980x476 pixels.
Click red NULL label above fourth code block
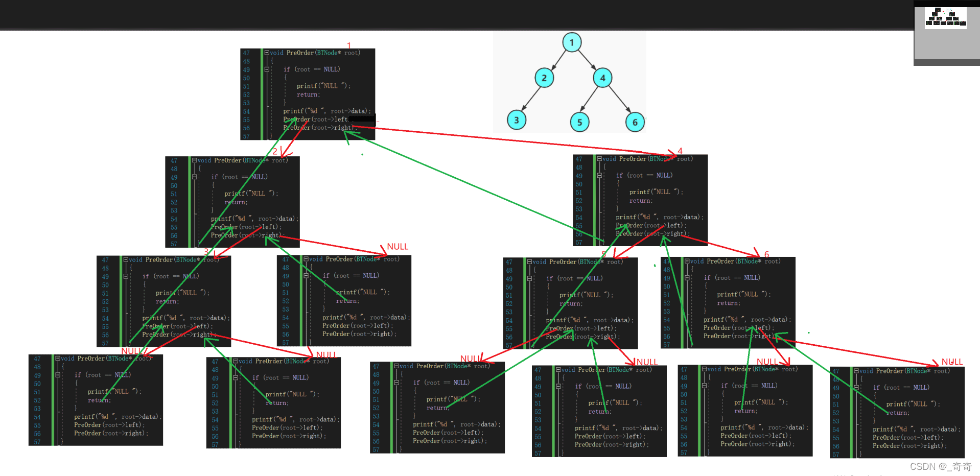(x=398, y=247)
